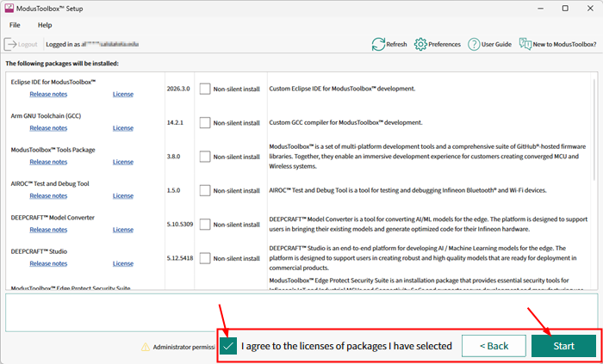Click 'The following packages will be installed' heading

click(x=62, y=64)
